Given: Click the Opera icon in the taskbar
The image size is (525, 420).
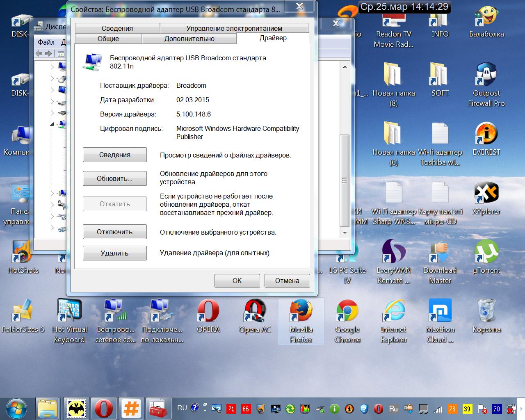Looking at the screenshot, I should point(104,409).
